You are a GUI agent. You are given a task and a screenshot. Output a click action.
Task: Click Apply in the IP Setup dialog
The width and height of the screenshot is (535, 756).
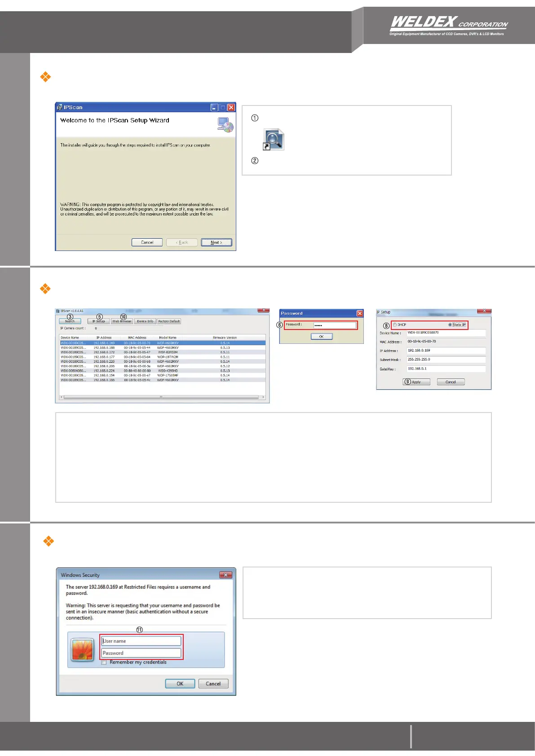pyautogui.click(x=416, y=382)
